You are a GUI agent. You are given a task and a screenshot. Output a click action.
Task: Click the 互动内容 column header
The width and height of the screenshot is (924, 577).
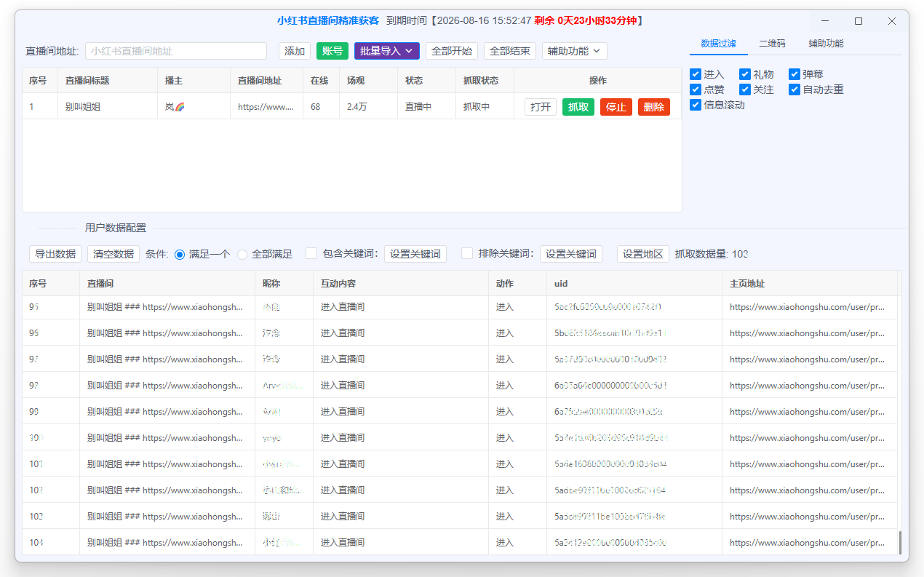point(401,284)
